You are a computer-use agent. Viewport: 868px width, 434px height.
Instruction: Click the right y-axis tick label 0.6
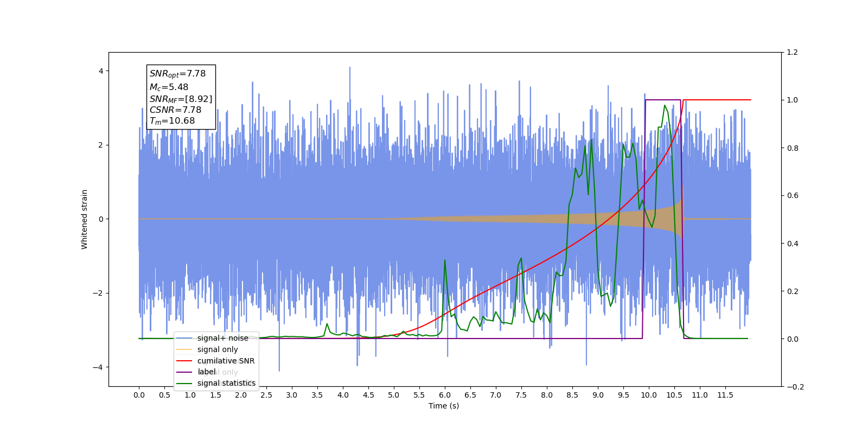pos(793,196)
